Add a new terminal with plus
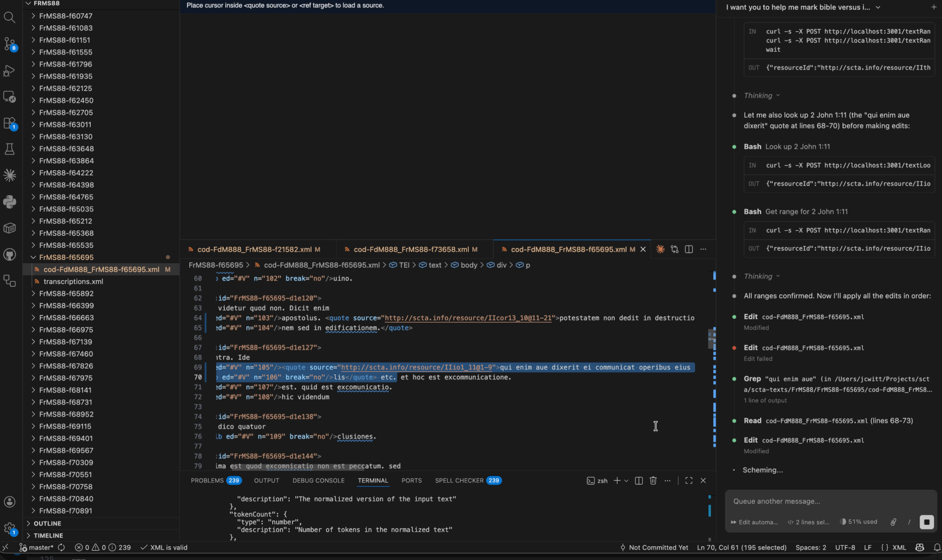This screenshot has height=560, width=942. (x=617, y=481)
